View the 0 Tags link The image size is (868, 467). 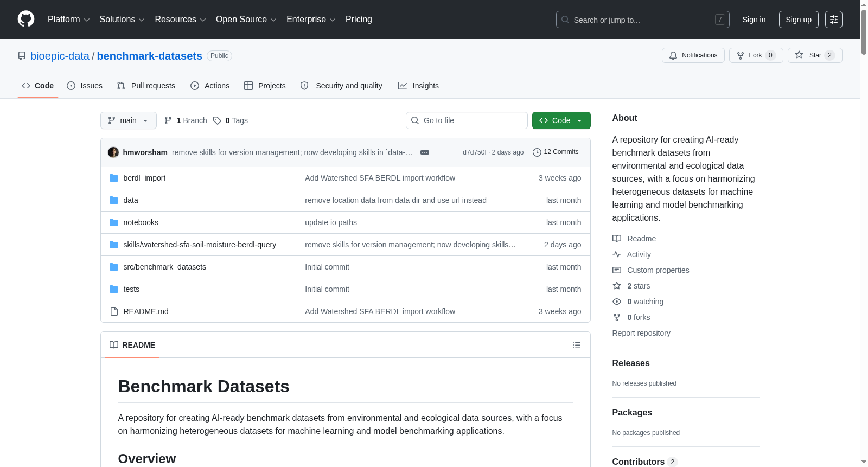(x=231, y=120)
